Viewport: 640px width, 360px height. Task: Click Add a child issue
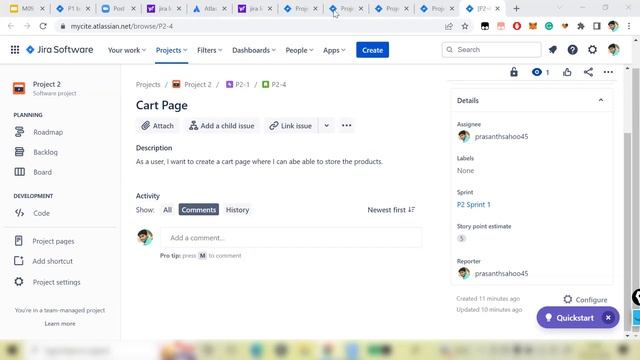222,126
